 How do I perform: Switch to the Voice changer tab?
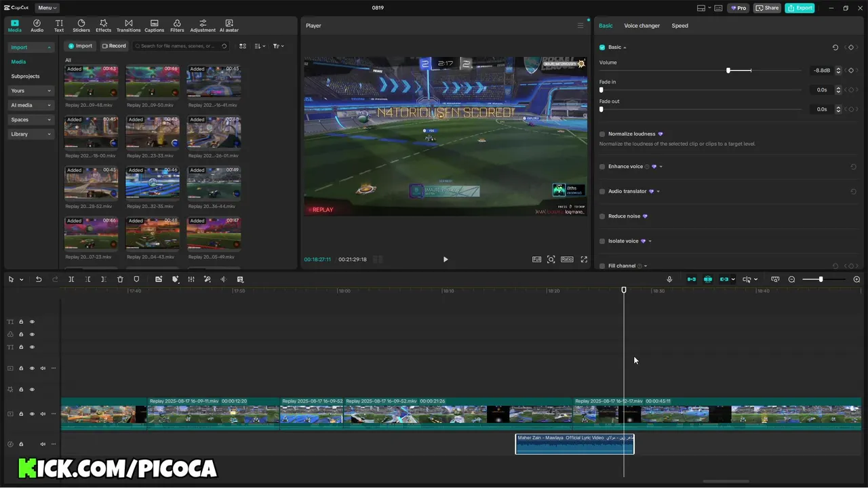pyautogui.click(x=642, y=26)
